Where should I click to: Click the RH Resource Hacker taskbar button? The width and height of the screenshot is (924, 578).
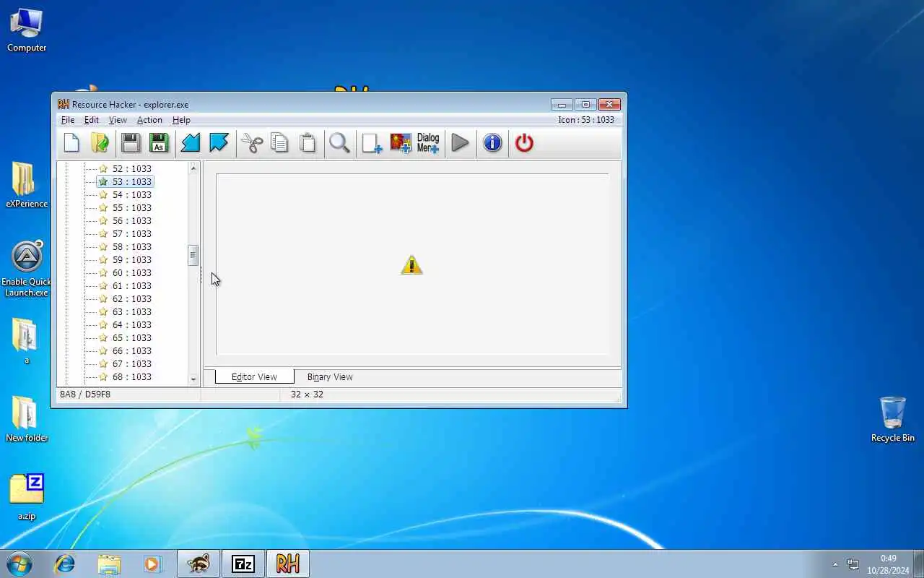[288, 564]
